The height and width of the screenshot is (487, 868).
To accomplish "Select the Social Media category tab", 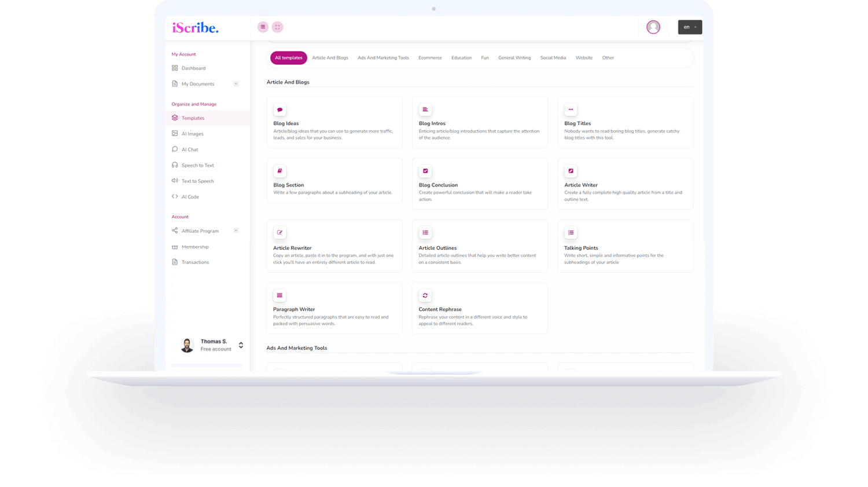I will click(x=553, y=57).
